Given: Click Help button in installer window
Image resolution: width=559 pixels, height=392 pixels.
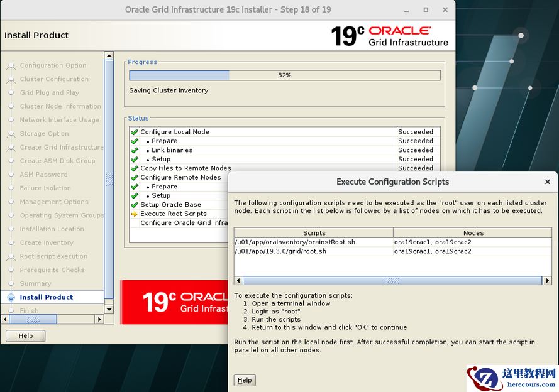Looking at the screenshot, I should click(x=26, y=335).
